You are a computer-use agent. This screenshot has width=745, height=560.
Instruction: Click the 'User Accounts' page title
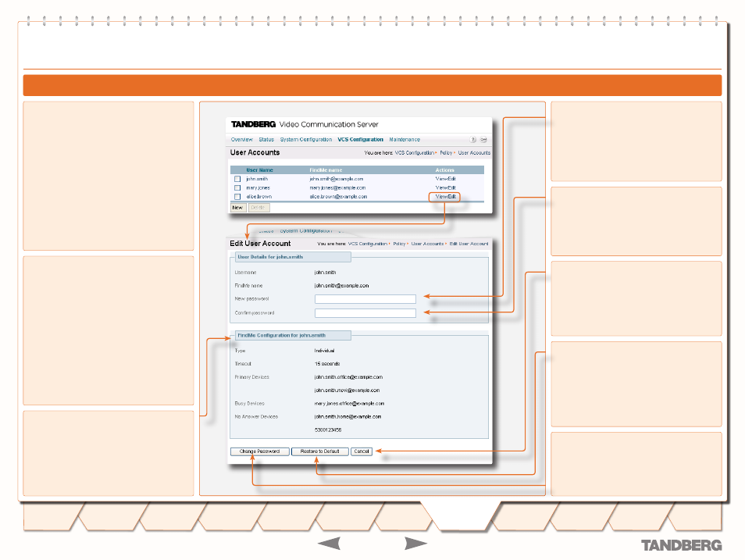click(255, 152)
